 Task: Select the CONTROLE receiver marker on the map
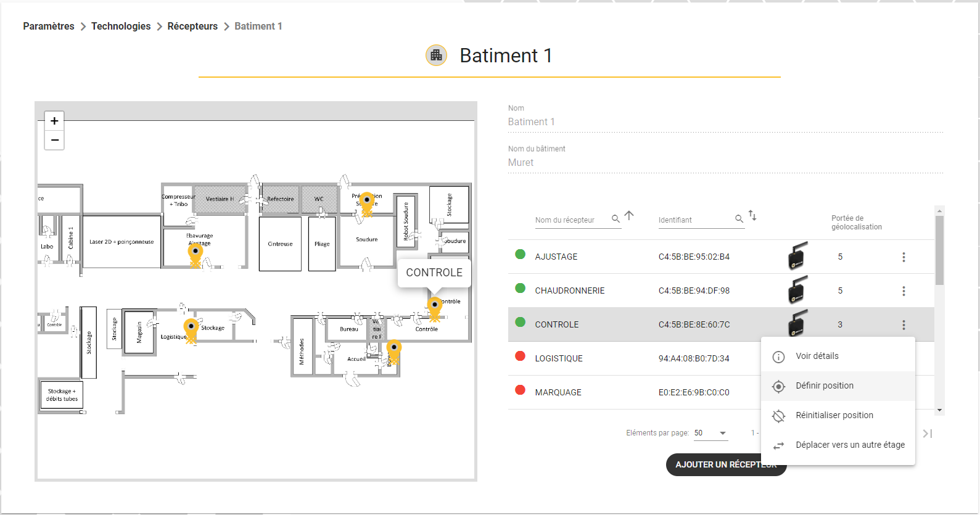pos(435,308)
